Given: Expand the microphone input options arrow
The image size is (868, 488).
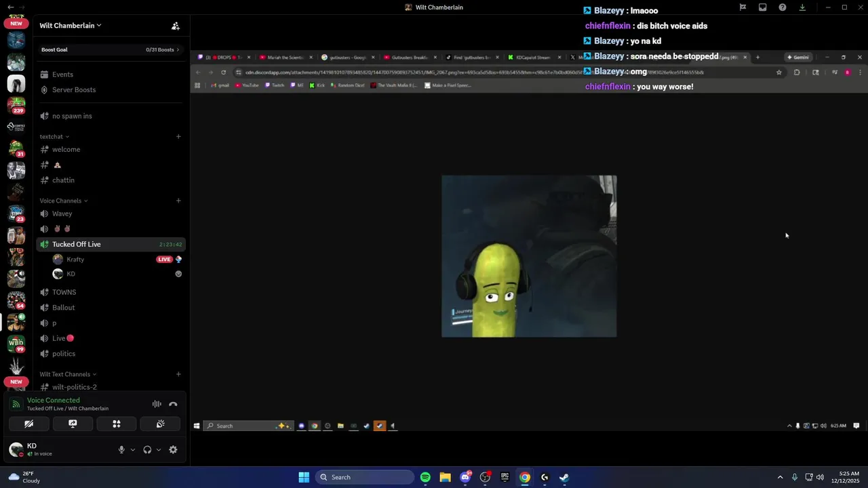Looking at the screenshot, I should click(x=132, y=449).
